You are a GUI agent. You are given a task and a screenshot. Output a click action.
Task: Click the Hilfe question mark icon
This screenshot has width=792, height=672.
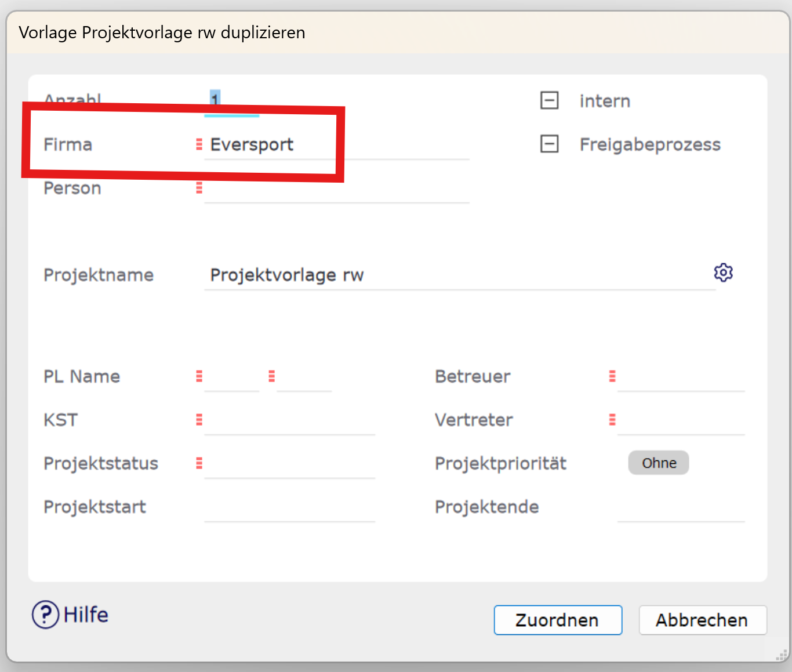(45, 615)
